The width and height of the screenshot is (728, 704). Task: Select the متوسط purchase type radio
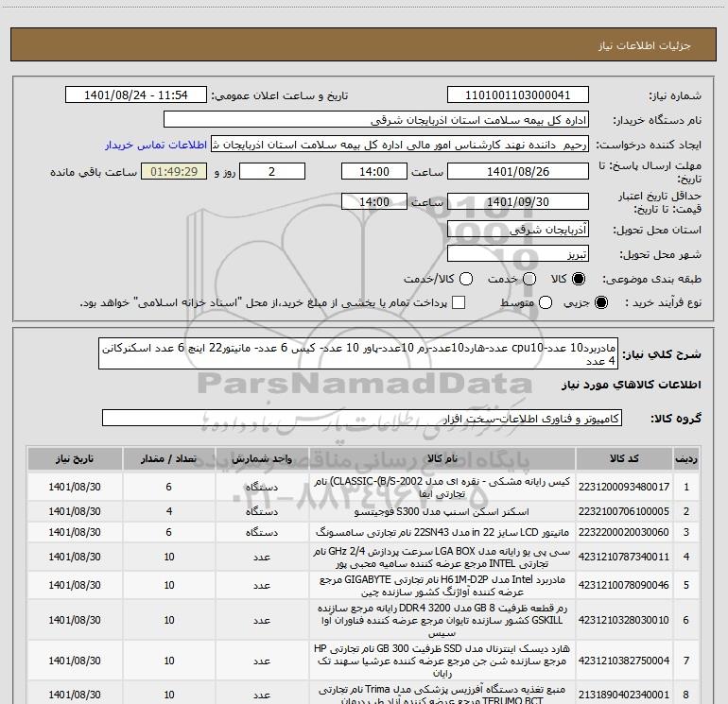[546, 302]
